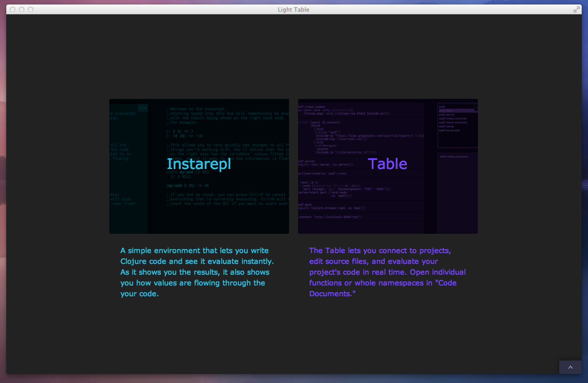Select the asdf.zomg.lala namespace

(449, 130)
